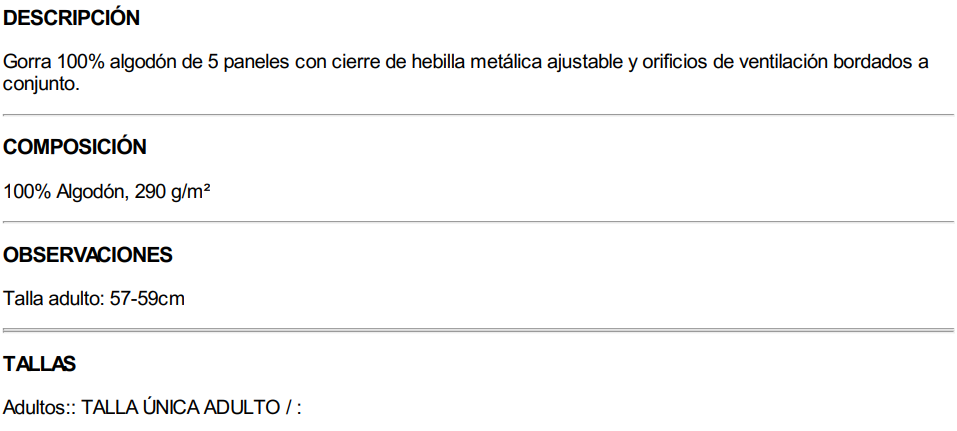Image resolution: width=957 pixels, height=431 pixels.
Task: Click the "Adultos::" label under TALLAS
Action: [x=39, y=408]
